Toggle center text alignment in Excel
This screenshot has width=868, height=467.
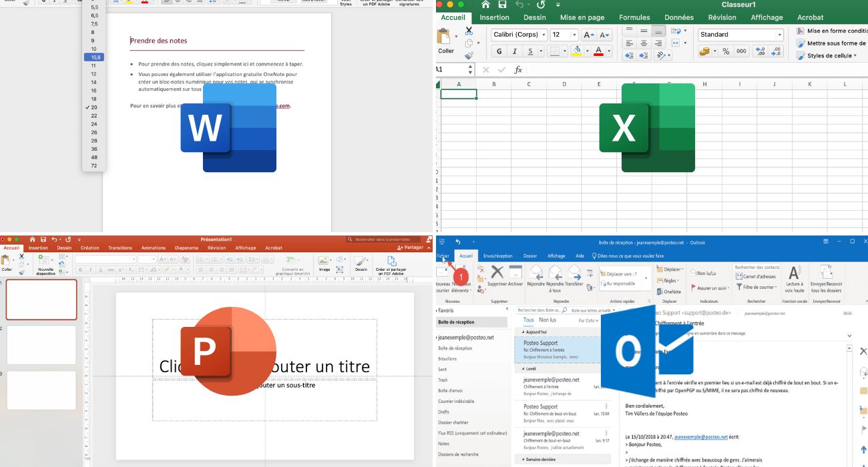(644, 43)
